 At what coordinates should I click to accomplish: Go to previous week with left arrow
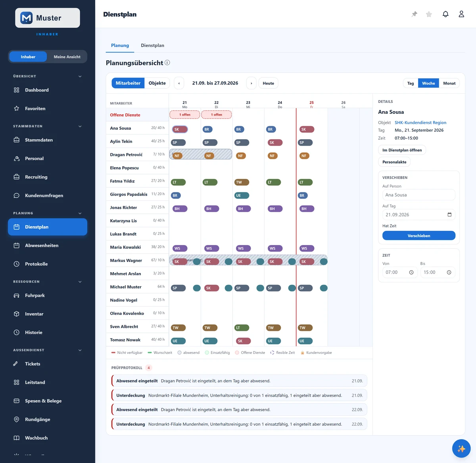click(179, 83)
